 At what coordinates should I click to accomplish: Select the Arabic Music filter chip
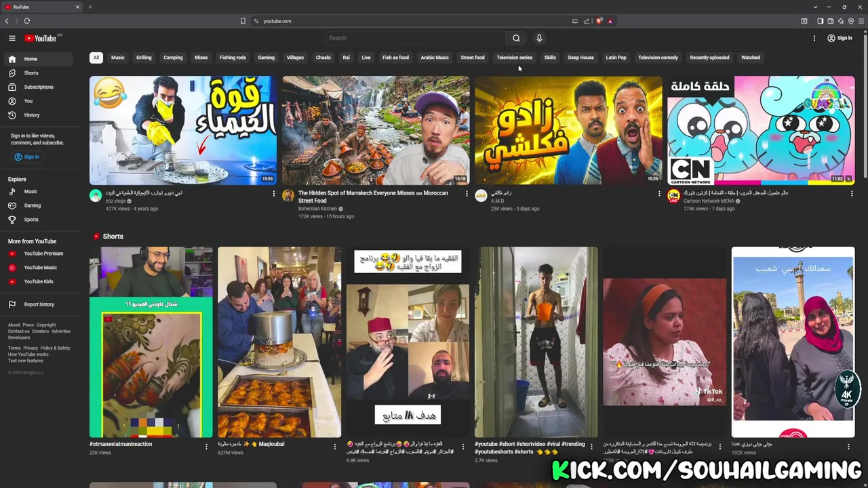pyautogui.click(x=435, y=58)
